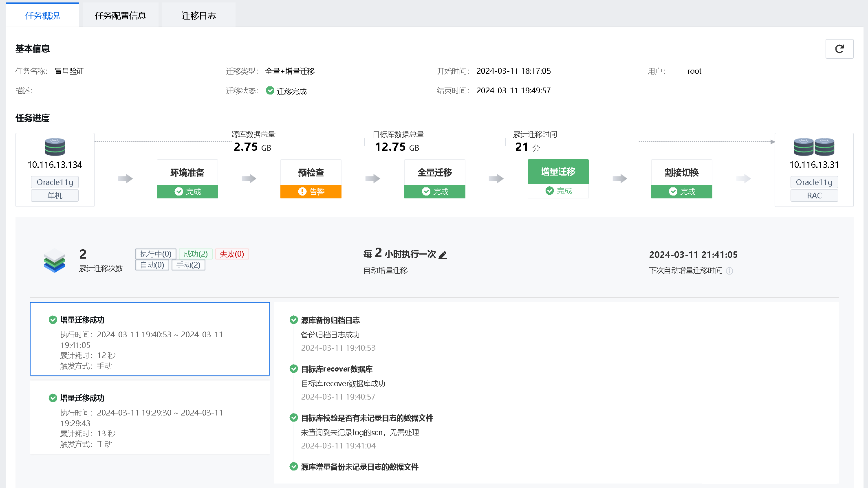This screenshot has height=488, width=868.
Task: Click target IP 10.116.13.31
Action: pyautogui.click(x=814, y=165)
